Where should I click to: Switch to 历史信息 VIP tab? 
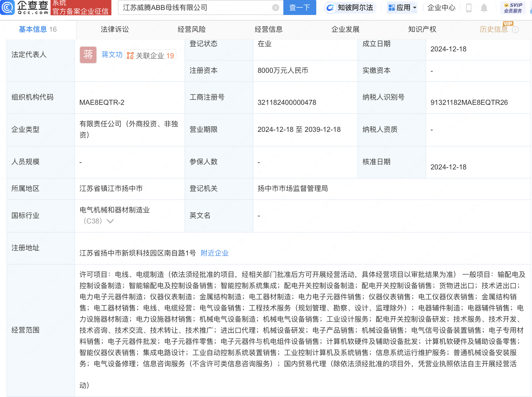point(494,29)
